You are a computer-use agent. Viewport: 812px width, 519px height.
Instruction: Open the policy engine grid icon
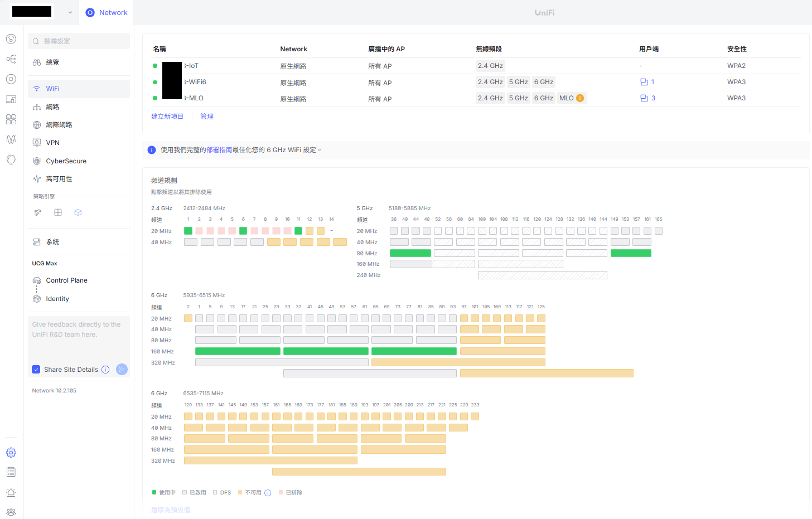tap(58, 212)
